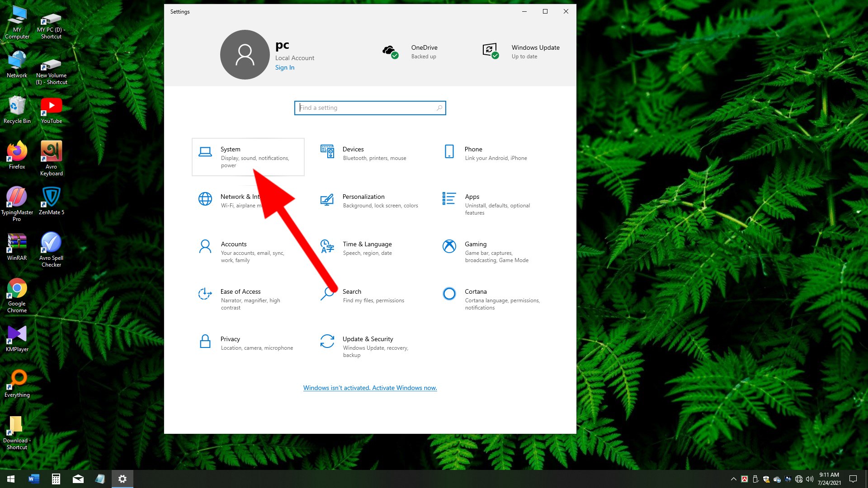The image size is (868, 488).
Task: Open Windows Update status tile
Action: tap(521, 52)
